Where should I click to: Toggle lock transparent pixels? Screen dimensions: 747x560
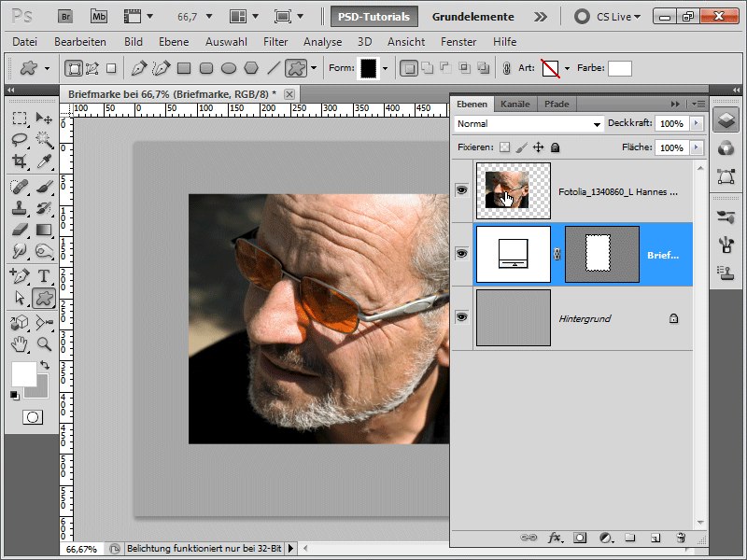(x=504, y=147)
